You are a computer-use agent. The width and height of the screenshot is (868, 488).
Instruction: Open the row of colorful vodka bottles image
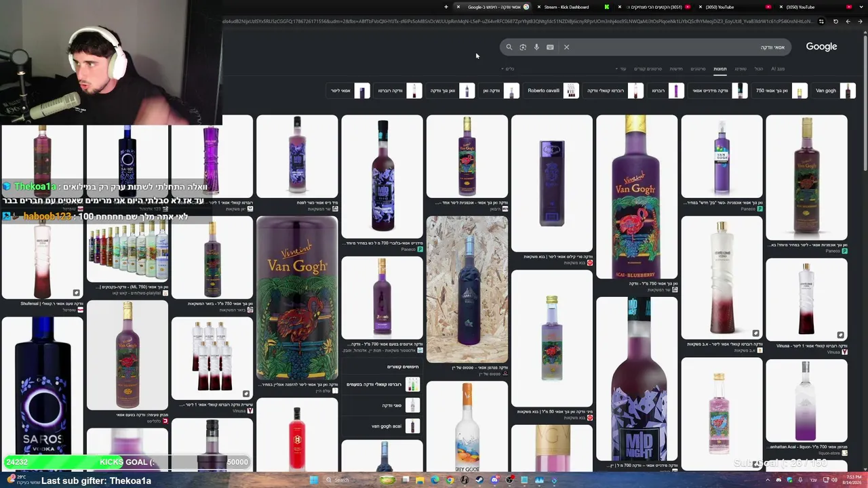point(127,251)
